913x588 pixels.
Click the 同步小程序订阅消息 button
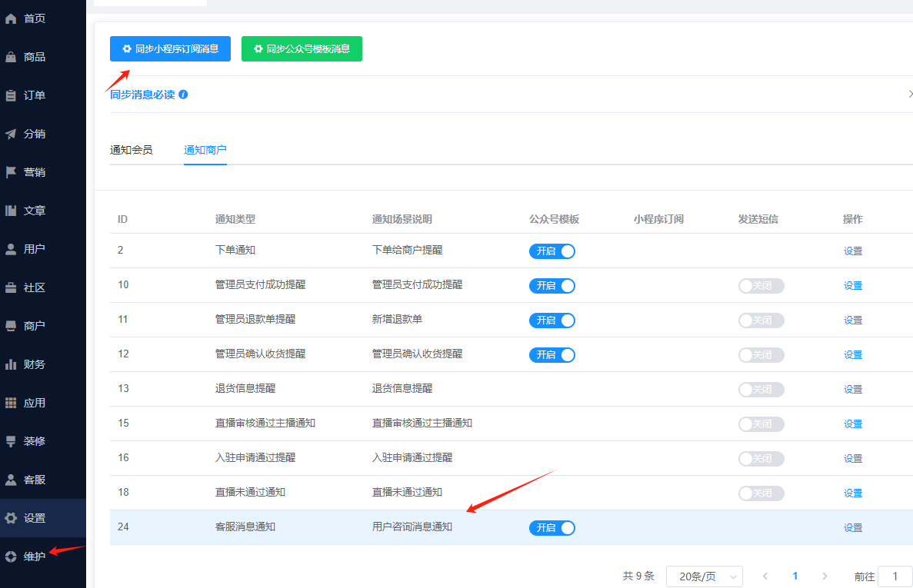coord(170,48)
